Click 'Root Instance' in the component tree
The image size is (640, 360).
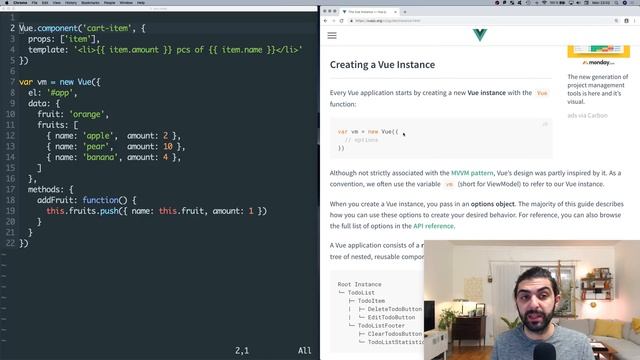click(x=359, y=284)
